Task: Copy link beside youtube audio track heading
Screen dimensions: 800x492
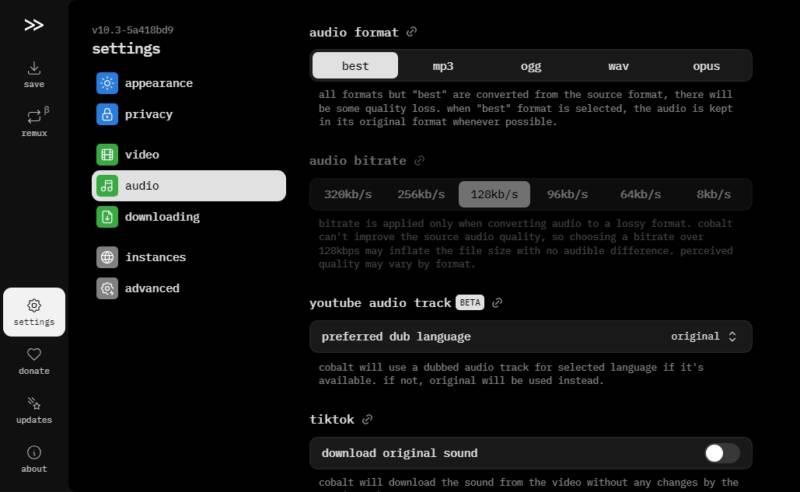Action: click(x=497, y=303)
